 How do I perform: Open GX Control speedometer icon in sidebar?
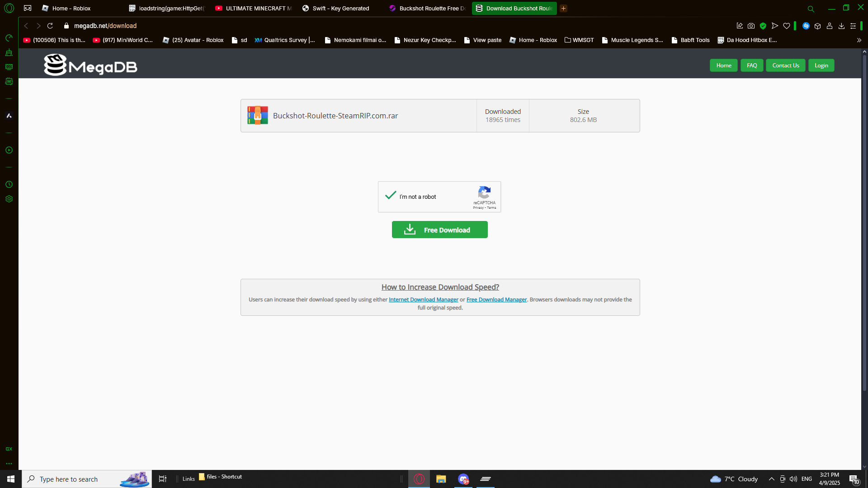[9, 38]
